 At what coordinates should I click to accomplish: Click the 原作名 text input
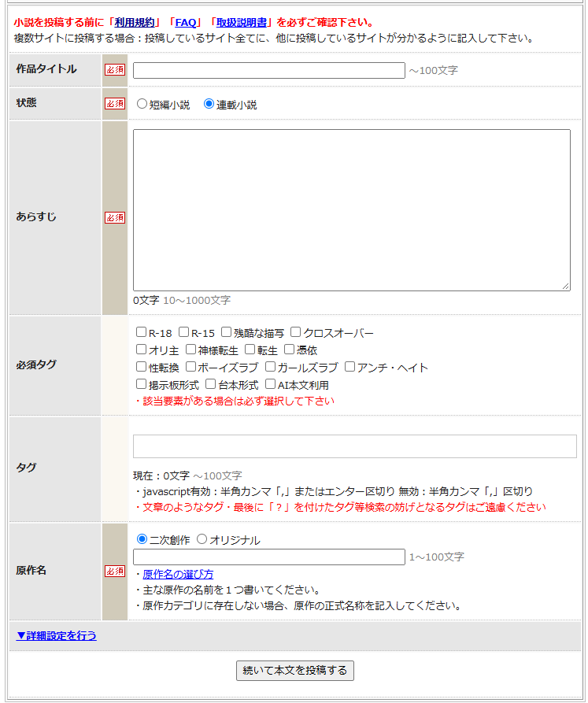pos(269,557)
